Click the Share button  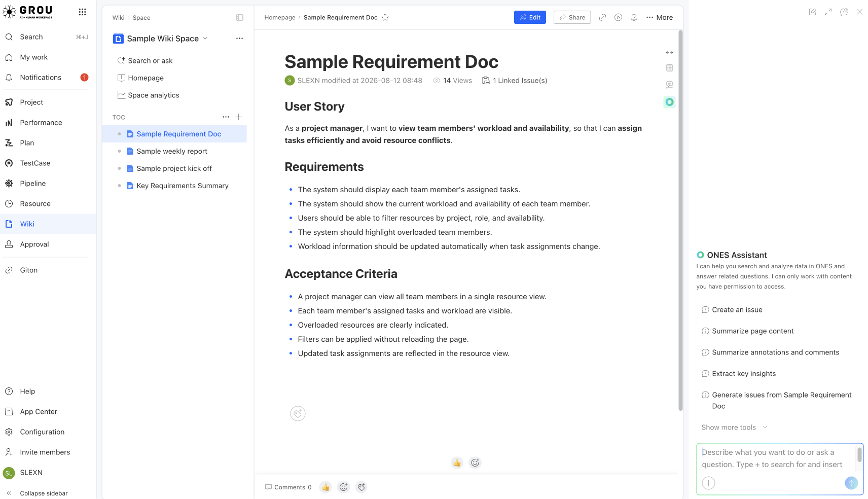pyautogui.click(x=572, y=17)
